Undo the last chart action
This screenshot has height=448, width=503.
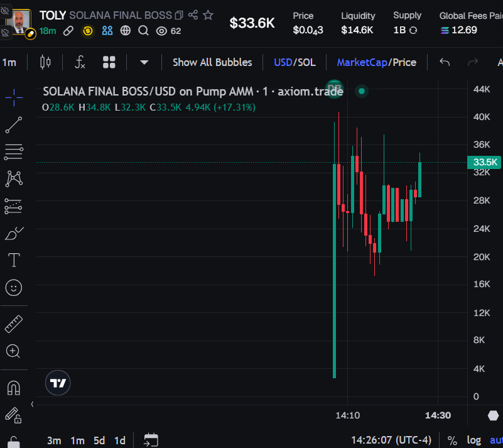tap(445, 62)
